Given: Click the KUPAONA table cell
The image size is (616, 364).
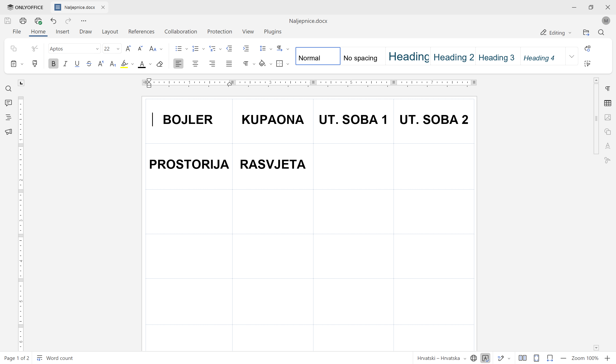Looking at the screenshot, I should pos(273,121).
